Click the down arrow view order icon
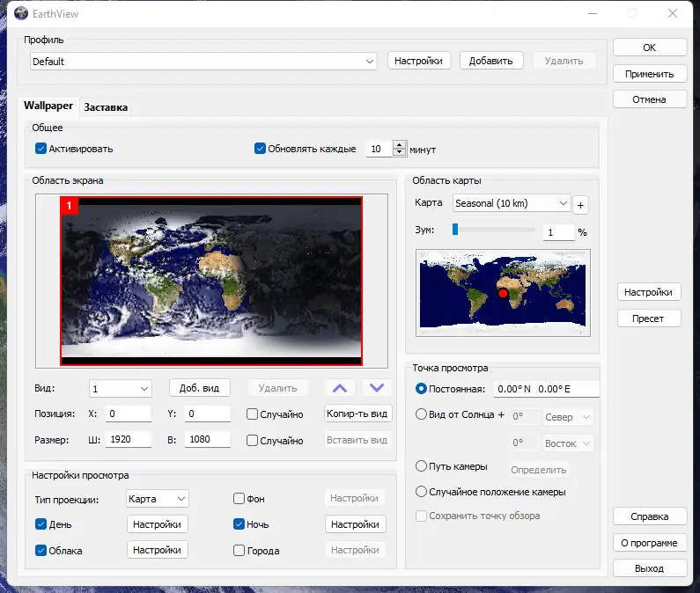 (x=377, y=388)
